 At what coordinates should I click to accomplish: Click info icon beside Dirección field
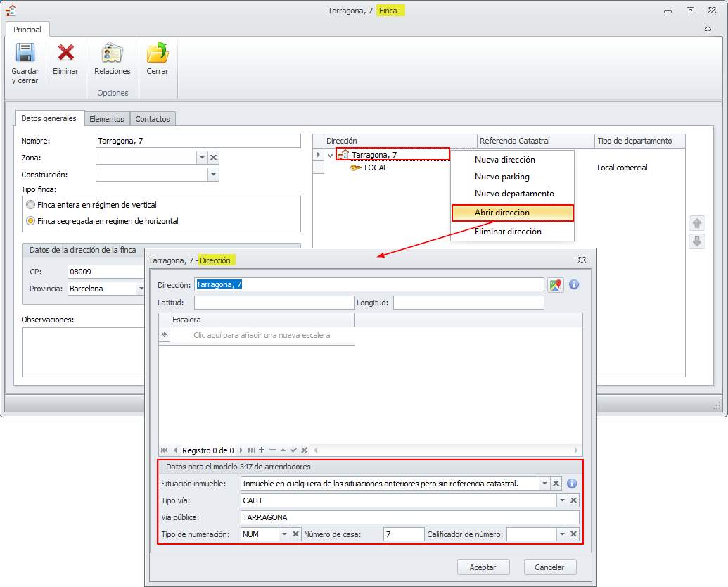click(x=574, y=284)
